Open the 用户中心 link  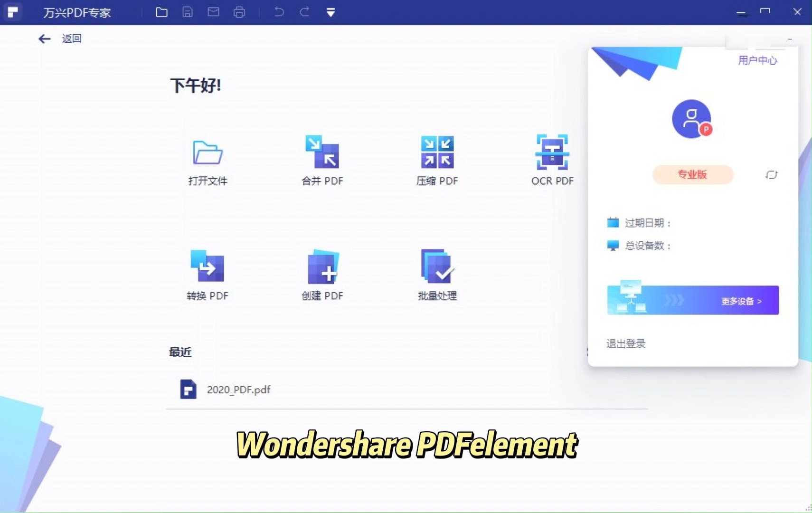(757, 60)
